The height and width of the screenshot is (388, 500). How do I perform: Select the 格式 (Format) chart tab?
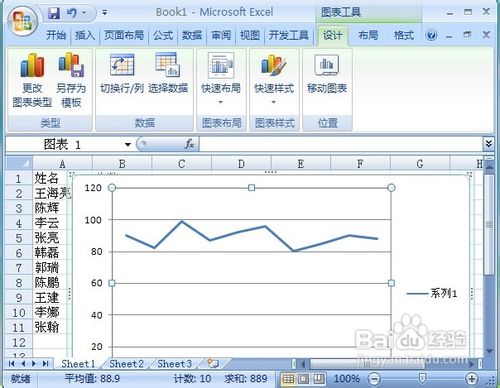404,35
